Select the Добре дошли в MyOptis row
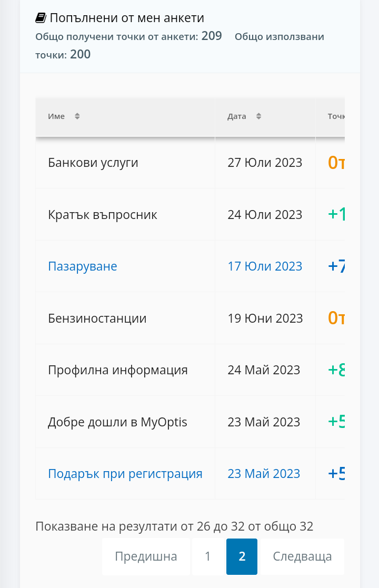The width and height of the screenshot is (379, 588). coord(117,422)
